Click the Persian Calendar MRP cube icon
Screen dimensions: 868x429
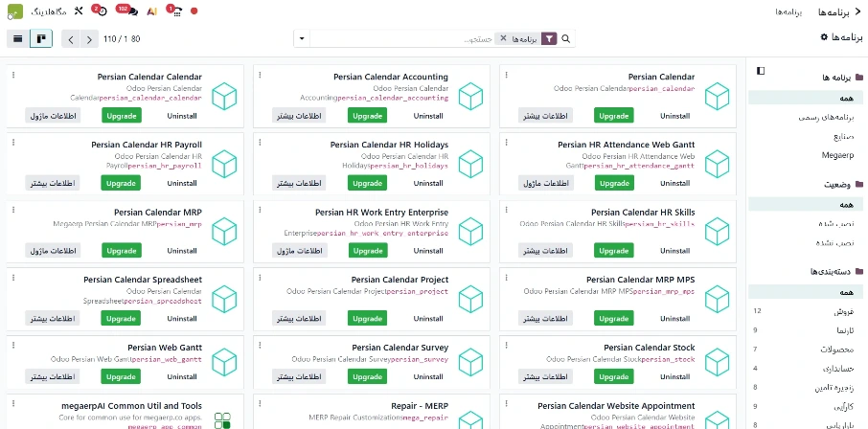coord(225,232)
